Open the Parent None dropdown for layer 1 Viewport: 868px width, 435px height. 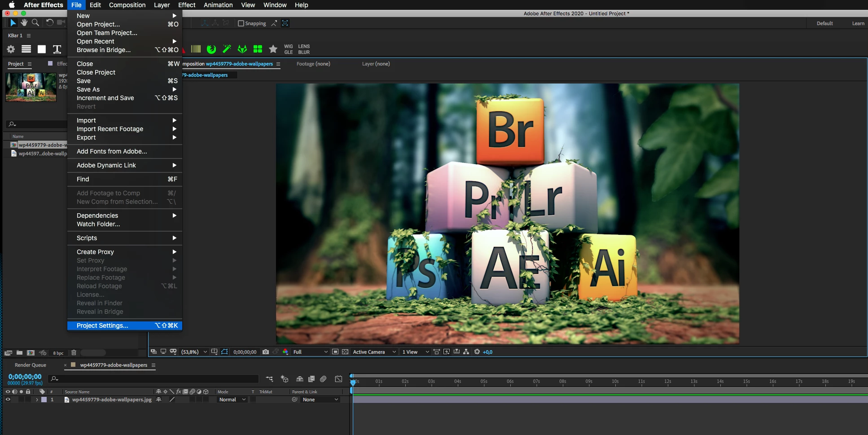pyautogui.click(x=320, y=400)
